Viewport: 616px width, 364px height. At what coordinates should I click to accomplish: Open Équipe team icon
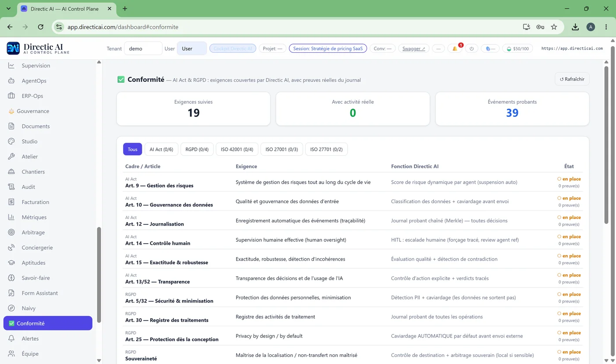click(x=12, y=354)
